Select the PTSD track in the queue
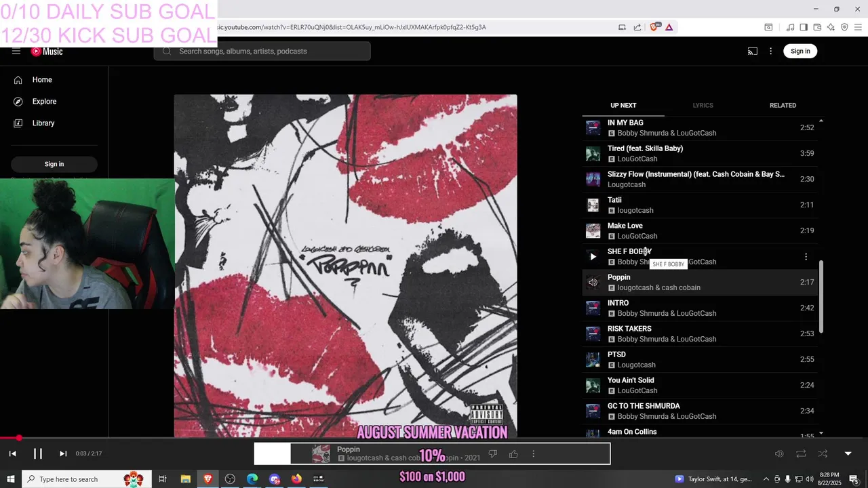868x488 pixels. click(700, 359)
